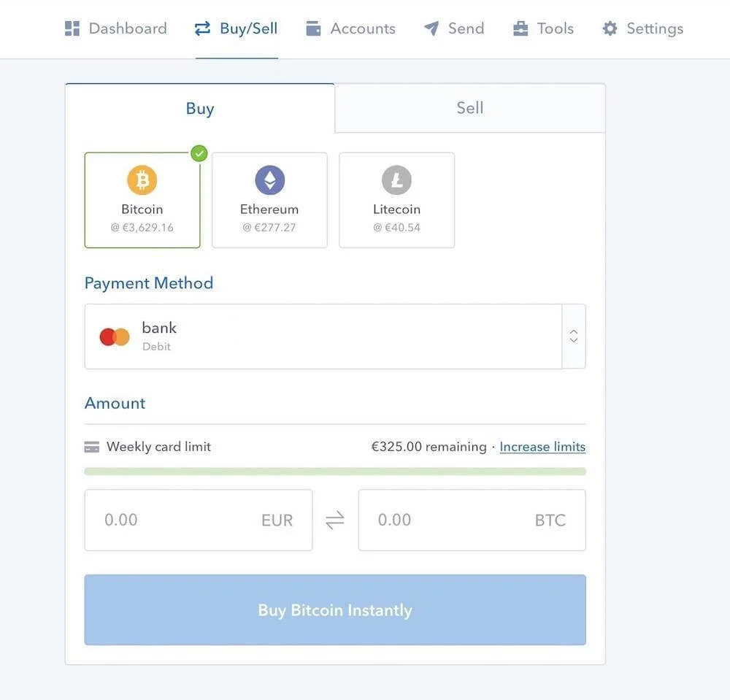Viewport: 730px width, 700px height.
Task: Click the Dashboard grid icon
Action: coord(72,28)
